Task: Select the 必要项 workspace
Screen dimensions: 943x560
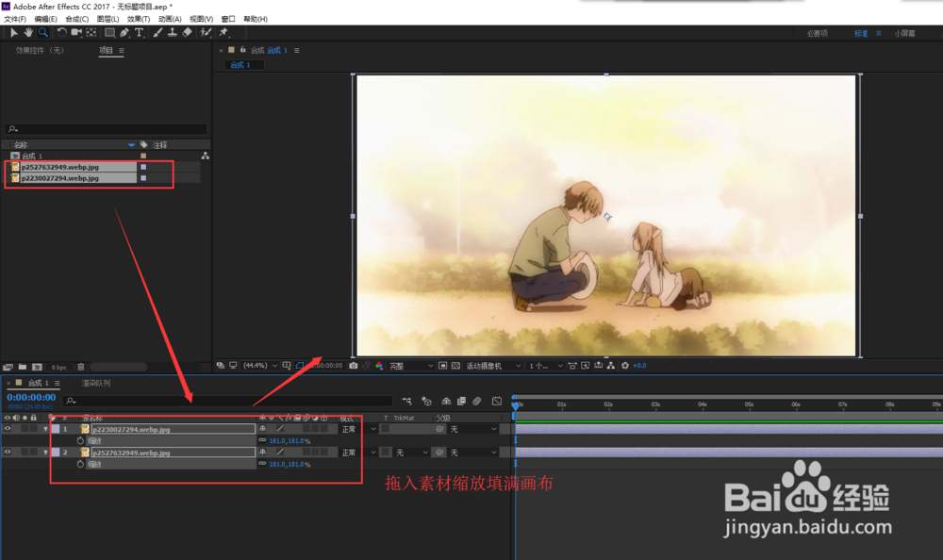Action: (818, 34)
